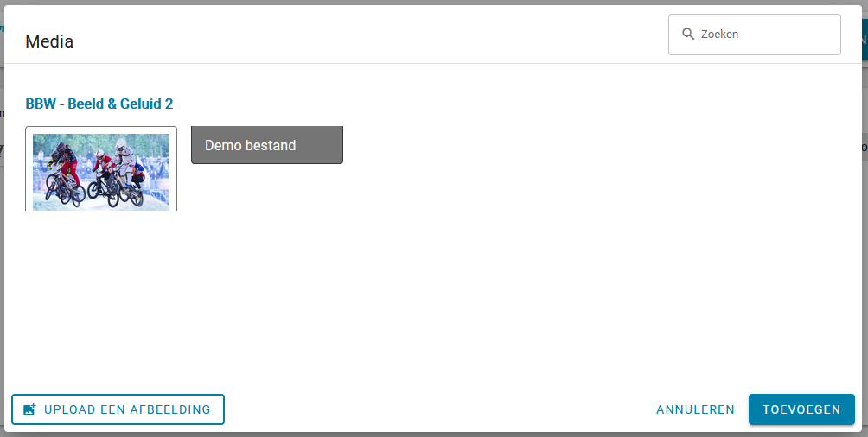Confirm selection with TOEVOEGEN button
This screenshot has width=868, height=437.
(801, 409)
